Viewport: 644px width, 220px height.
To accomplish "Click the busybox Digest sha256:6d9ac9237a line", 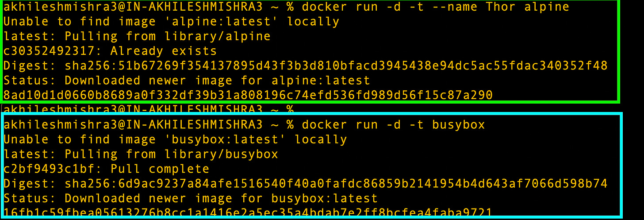I will point(306,183).
